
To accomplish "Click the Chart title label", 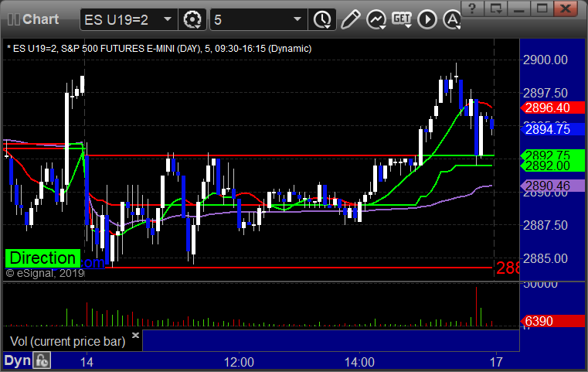I will pos(40,19).
